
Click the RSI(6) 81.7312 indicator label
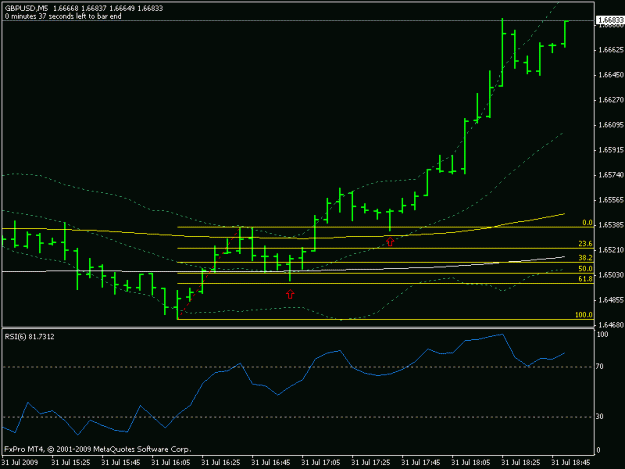click(29, 337)
